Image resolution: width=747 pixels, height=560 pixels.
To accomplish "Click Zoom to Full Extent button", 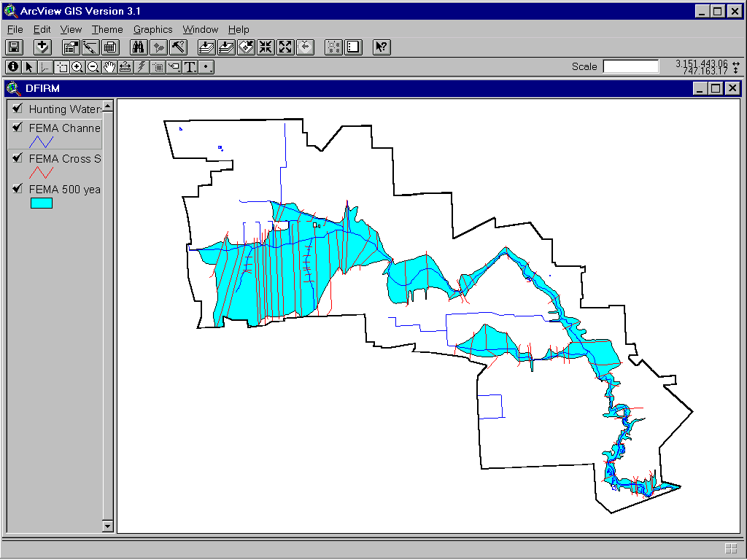I will [285, 47].
